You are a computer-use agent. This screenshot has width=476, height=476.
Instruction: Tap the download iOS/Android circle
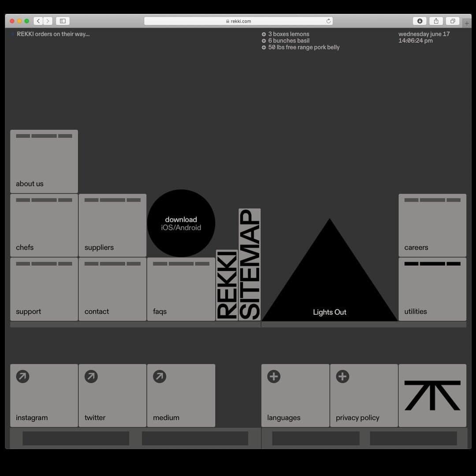181,223
